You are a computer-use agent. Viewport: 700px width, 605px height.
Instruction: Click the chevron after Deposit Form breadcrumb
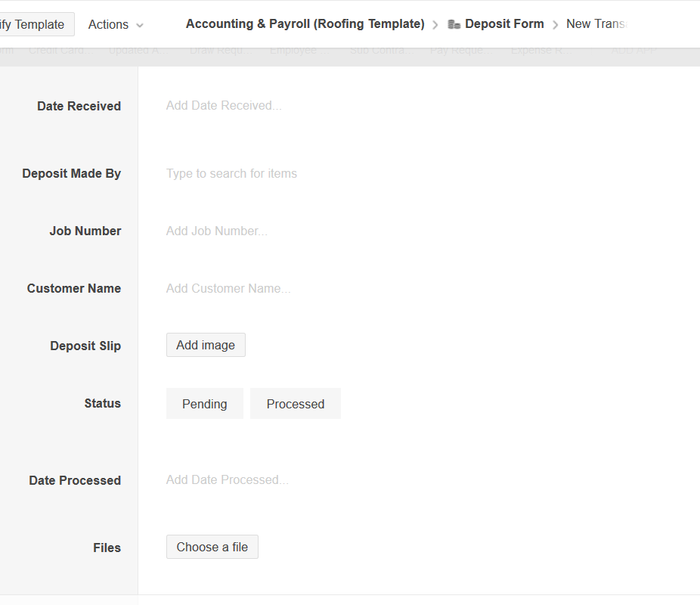(x=556, y=25)
